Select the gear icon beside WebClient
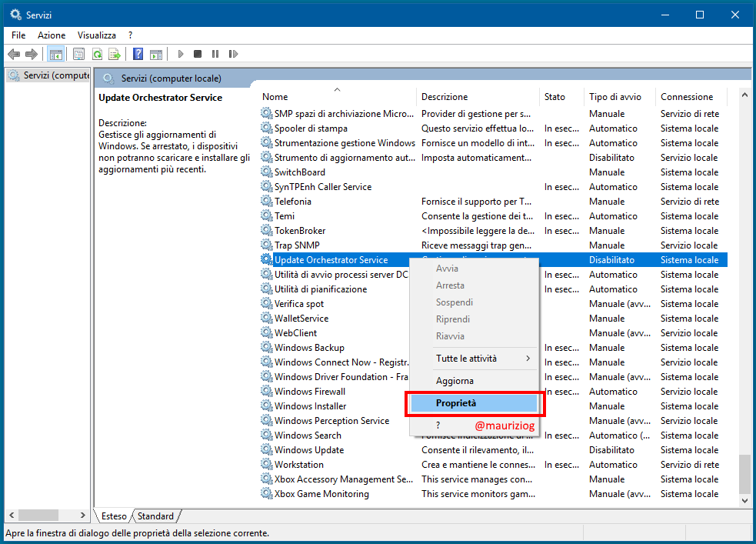 pos(266,332)
